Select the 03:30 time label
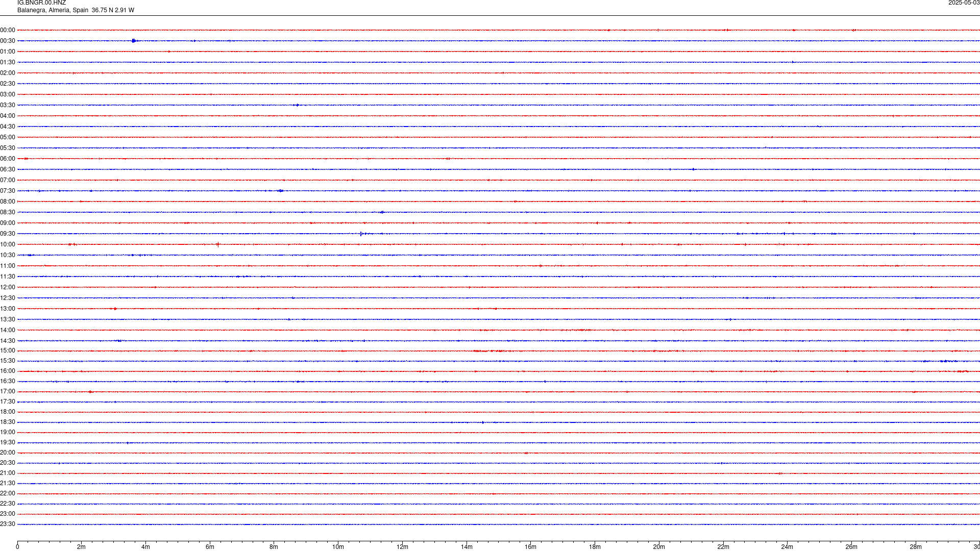Viewport: 980px width, 551px height. [x=8, y=105]
